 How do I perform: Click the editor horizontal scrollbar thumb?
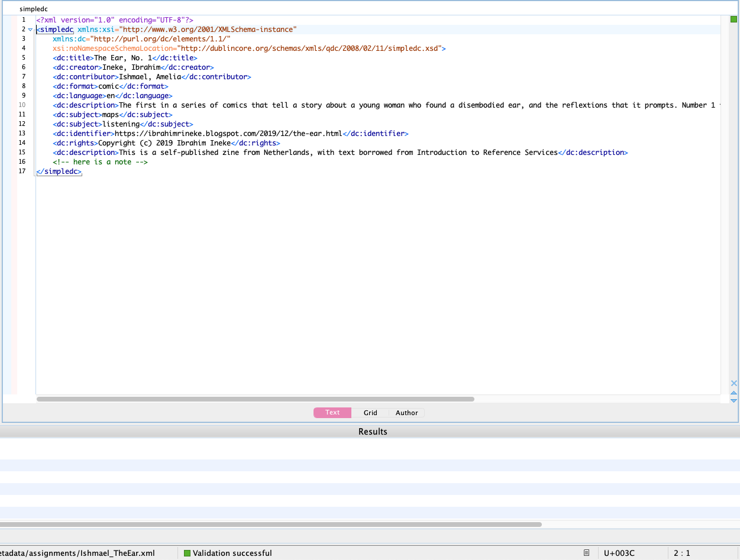point(255,399)
